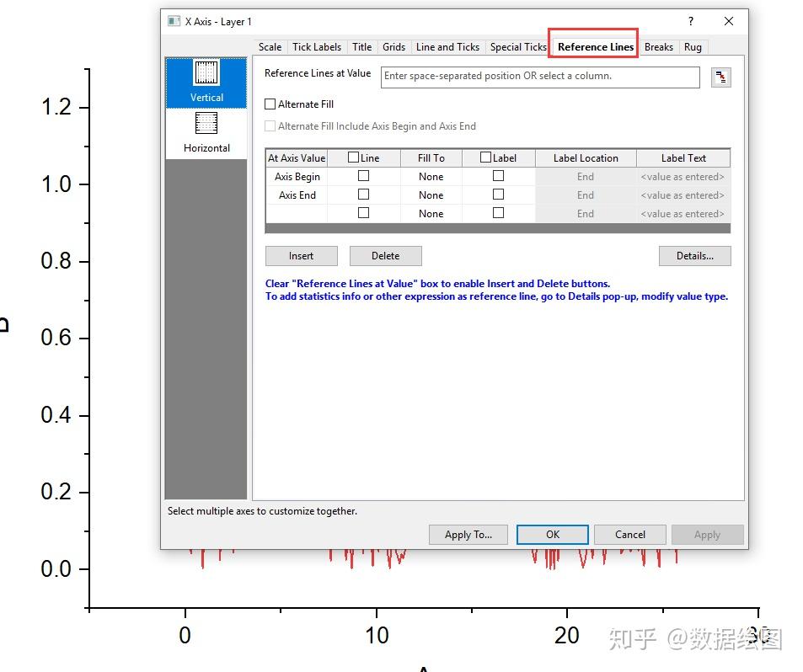Select the Horizontal axis icon
Image resolution: width=803 pixels, height=672 pixels.
pyautogui.click(x=206, y=132)
